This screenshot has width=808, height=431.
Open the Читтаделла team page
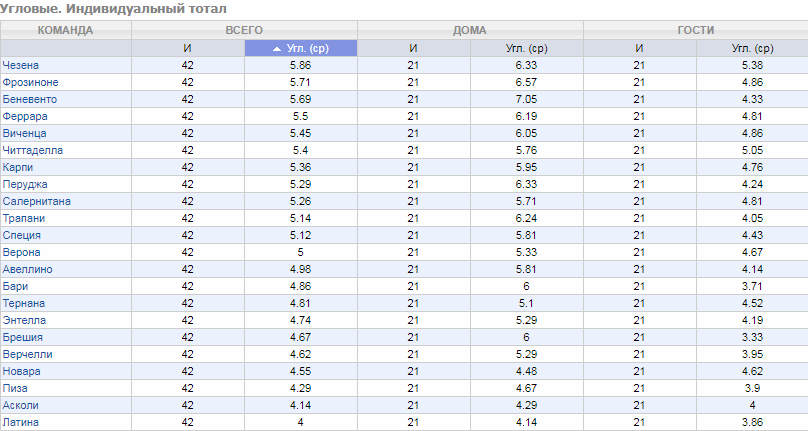[32, 150]
